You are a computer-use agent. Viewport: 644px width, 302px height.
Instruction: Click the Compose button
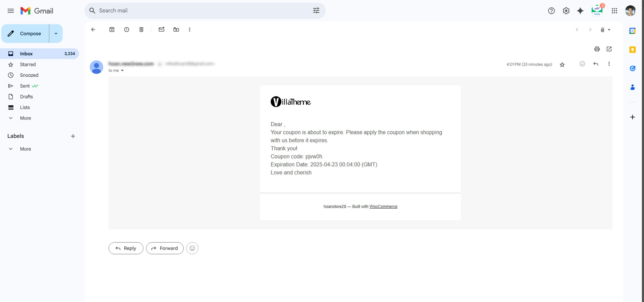coord(25,34)
